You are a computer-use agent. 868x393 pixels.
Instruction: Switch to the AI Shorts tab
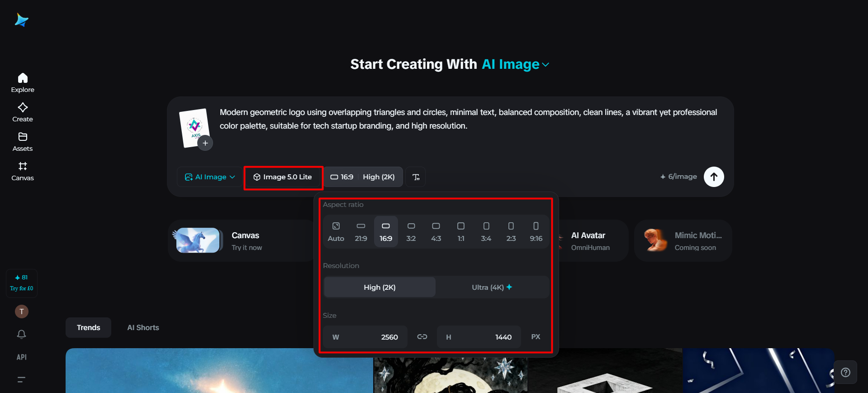tap(143, 327)
